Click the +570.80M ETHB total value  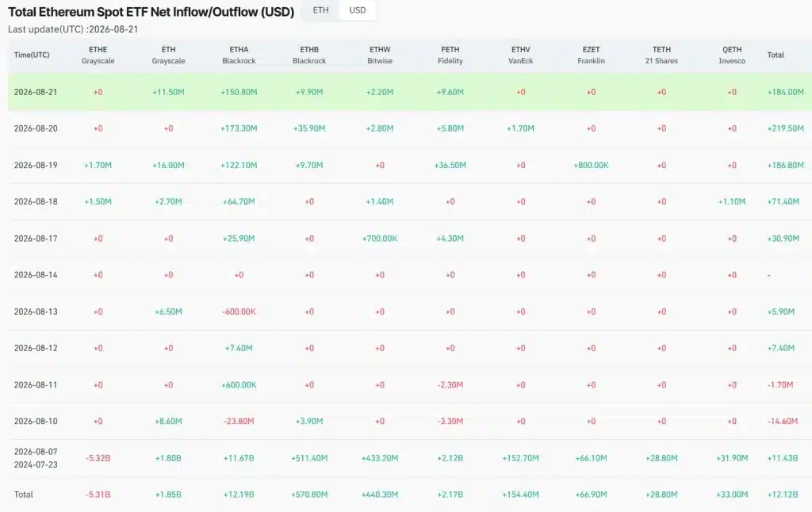click(309, 495)
